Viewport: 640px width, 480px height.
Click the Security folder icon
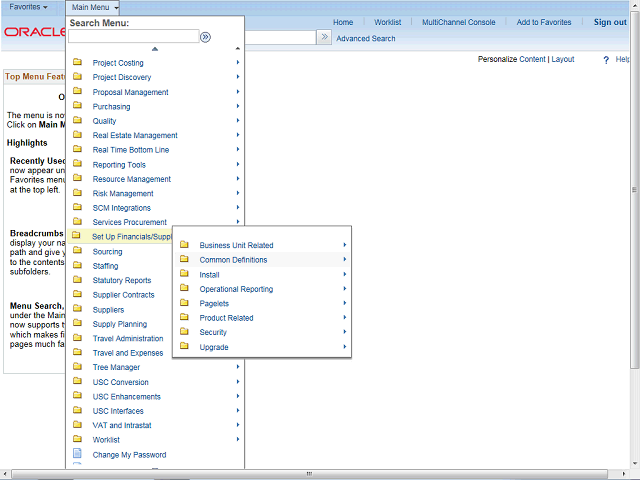point(184,331)
